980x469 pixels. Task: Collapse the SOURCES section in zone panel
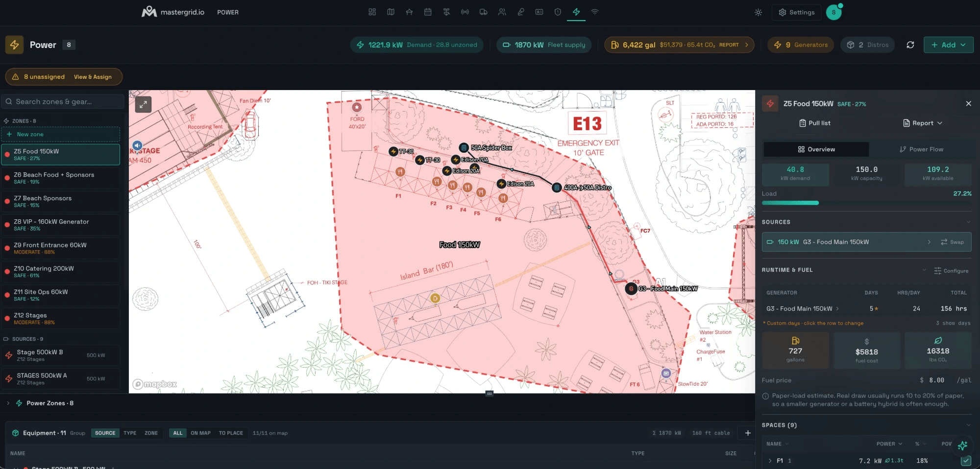(968, 222)
